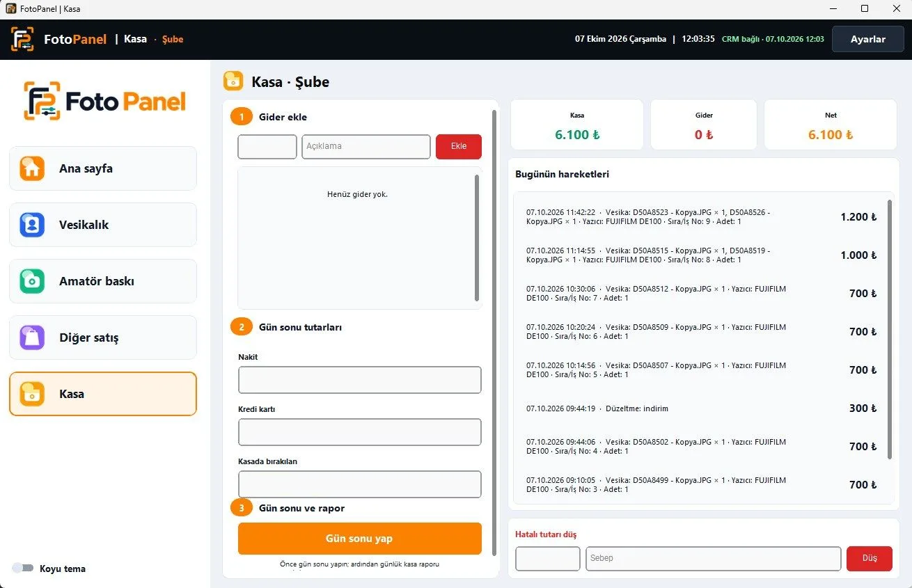Viewport: 912px width, 588px height.
Task: Click the Ayarlar button
Action: coord(868,39)
